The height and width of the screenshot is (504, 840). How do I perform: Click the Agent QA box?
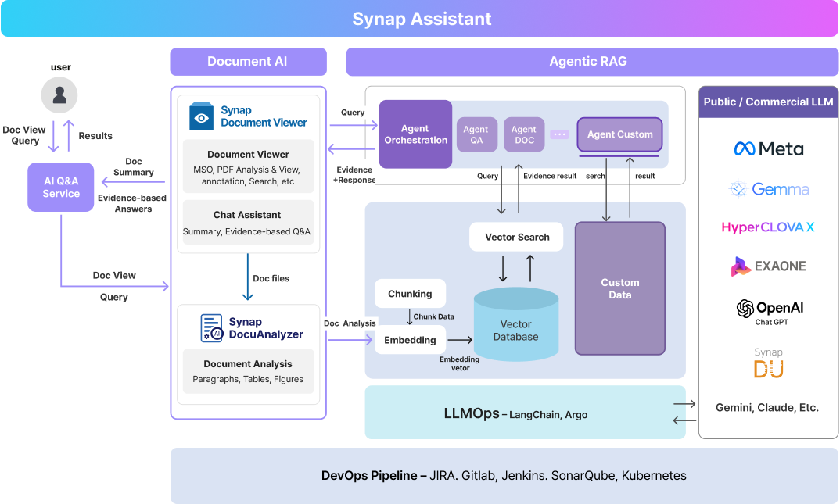pos(476,135)
